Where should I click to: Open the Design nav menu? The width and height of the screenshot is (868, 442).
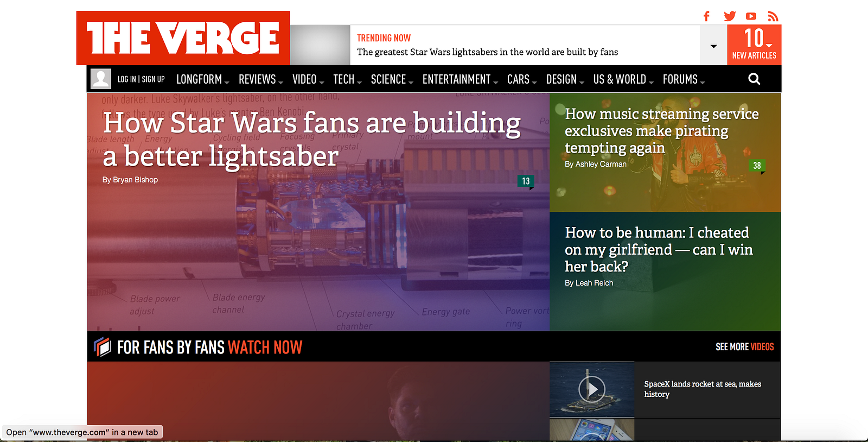click(x=565, y=79)
